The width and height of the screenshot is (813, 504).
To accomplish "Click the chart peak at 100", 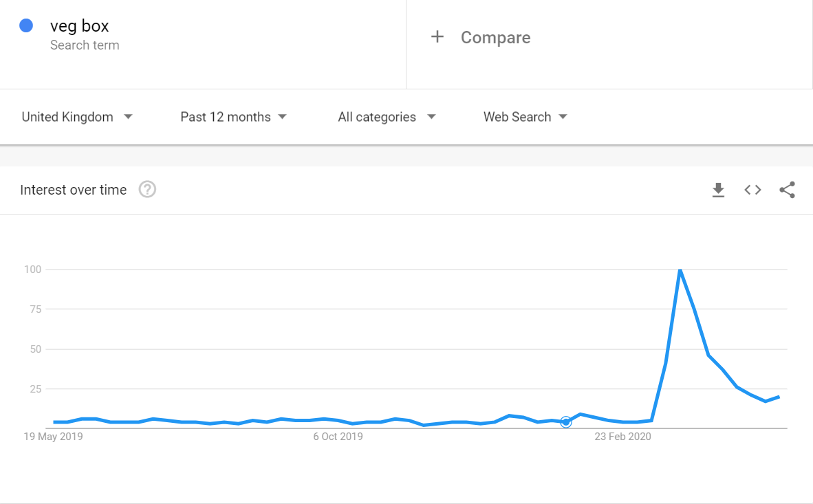I will coord(680,270).
